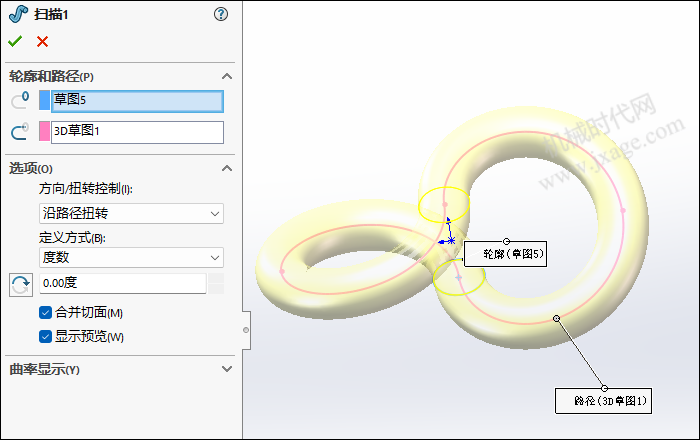This screenshot has height=440, width=700.
Task: Open the 沿路径扭转 orientation dropdown
Action: [131, 213]
